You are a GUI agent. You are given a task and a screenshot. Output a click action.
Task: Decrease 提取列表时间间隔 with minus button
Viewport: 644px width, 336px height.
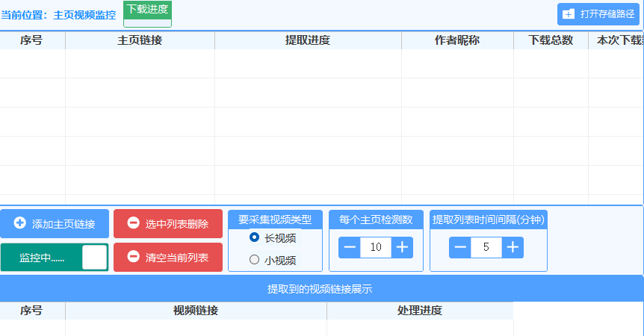460,247
